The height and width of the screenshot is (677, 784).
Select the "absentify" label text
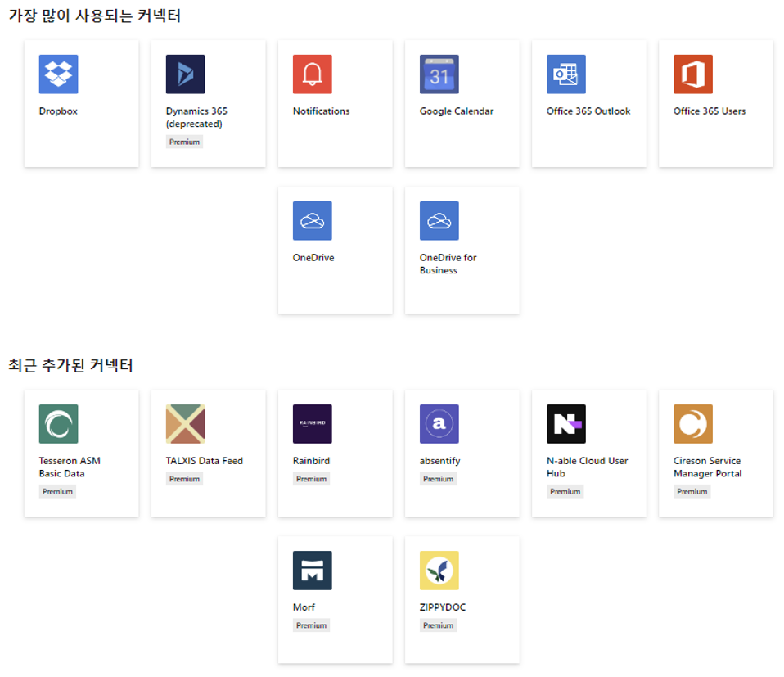(440, 461)
